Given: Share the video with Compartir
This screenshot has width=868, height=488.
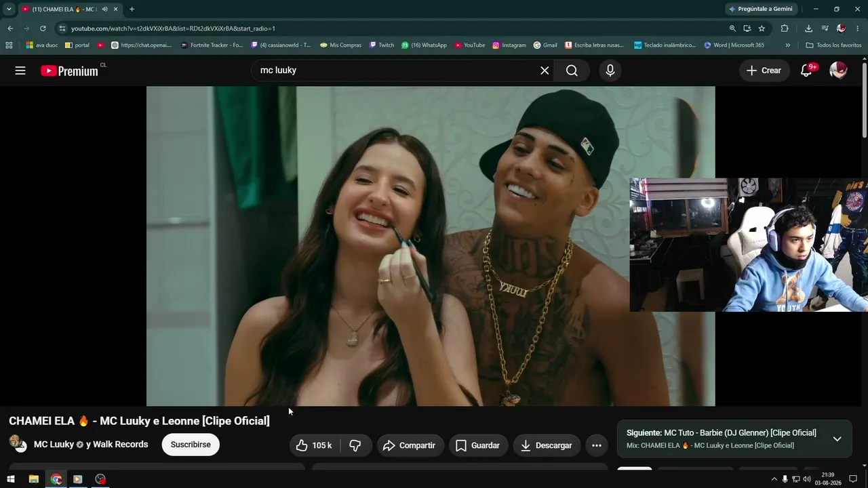Looking at the screenshot, I should [410, 445].
